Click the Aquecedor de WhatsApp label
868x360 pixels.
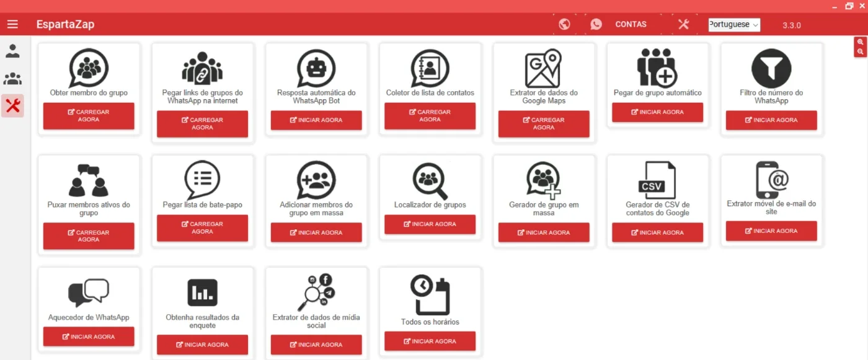coord(89,317)
